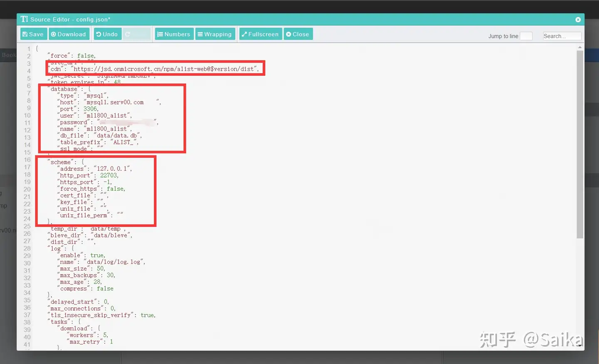Click the "cert_file" line
Image resolution: width=599 pixels, height=364 pixels.
(x=83, y=195)
